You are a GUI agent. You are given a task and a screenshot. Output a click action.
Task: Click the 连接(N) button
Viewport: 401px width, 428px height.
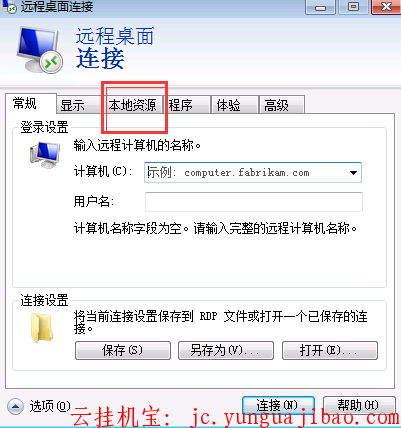[278, 405]
